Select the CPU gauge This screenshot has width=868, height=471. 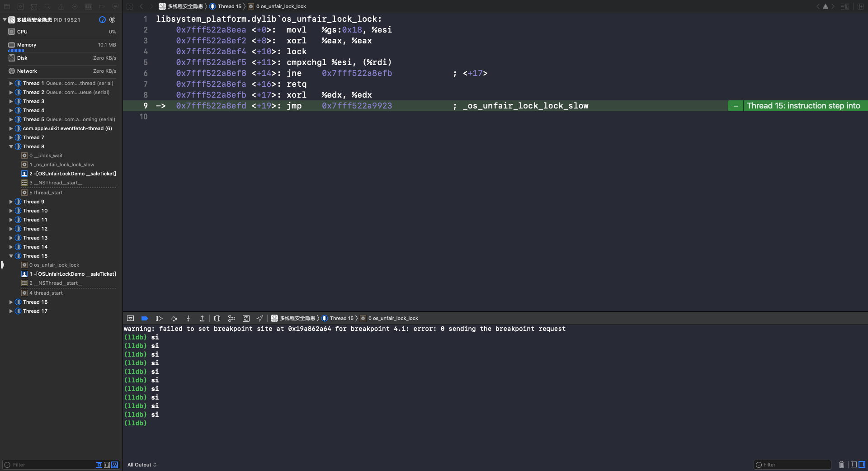pos(61,32)
